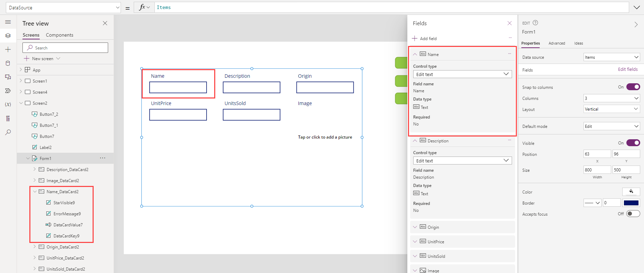Collapse Name_DataCard2 in tree view

click(35, 191)
